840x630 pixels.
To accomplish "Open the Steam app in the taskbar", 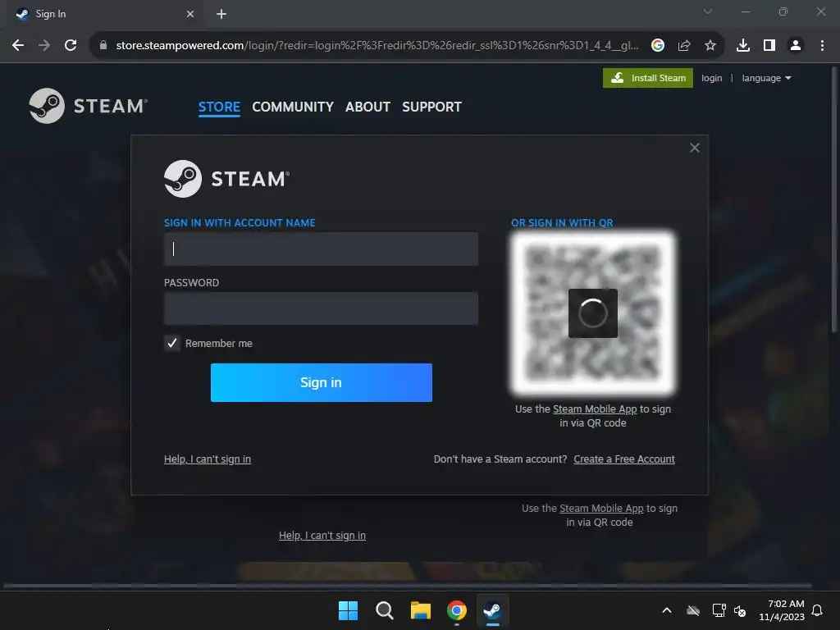I will coord(492,610).
